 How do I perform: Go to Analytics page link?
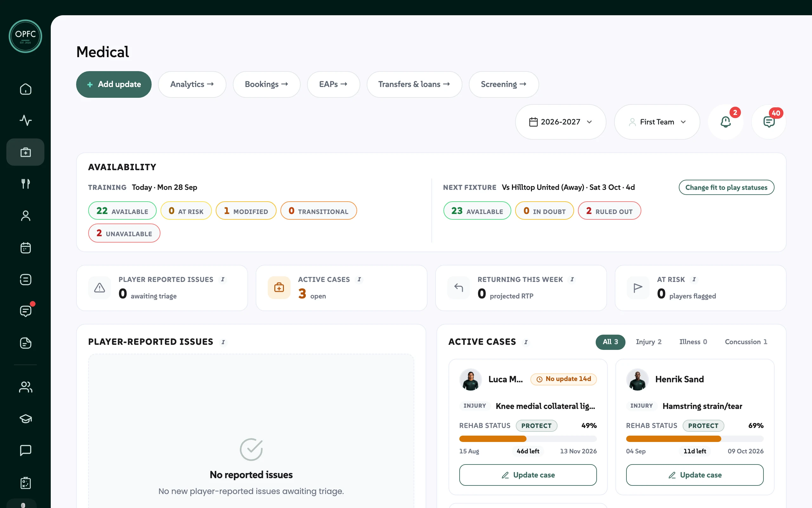click(192, 84)
